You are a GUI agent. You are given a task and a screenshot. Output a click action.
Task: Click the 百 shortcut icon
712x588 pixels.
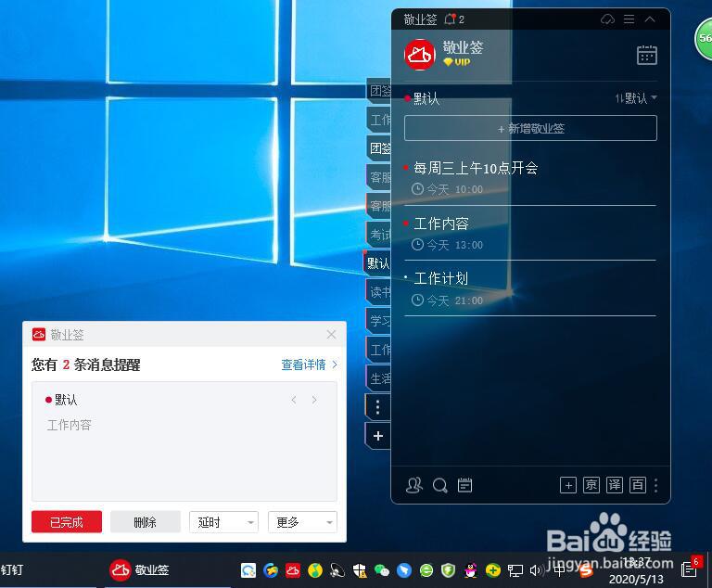click(x=638, y=485)
